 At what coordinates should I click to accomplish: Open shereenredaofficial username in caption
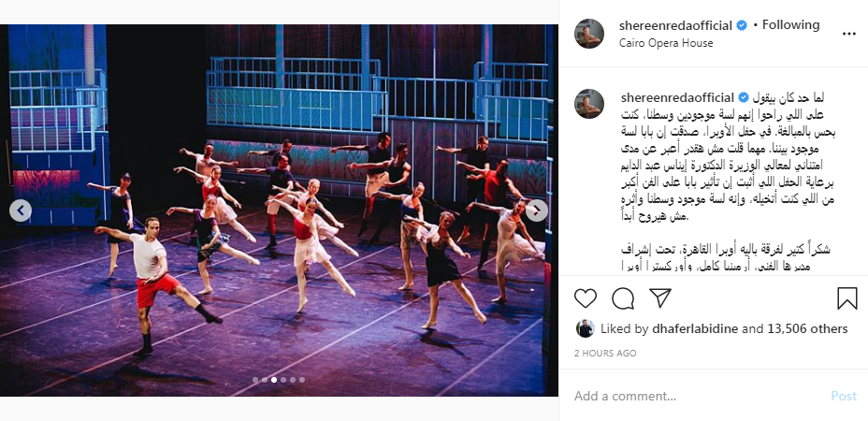tap(677, 98)
